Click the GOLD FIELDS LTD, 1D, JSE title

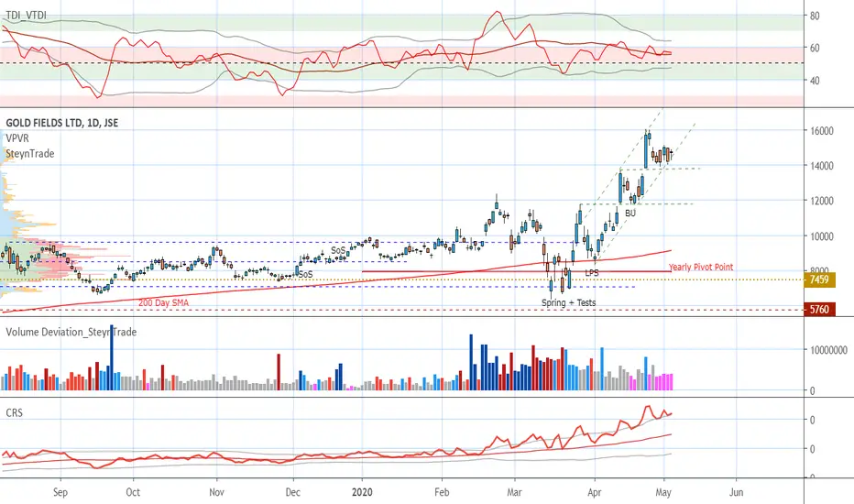[61, 123]
